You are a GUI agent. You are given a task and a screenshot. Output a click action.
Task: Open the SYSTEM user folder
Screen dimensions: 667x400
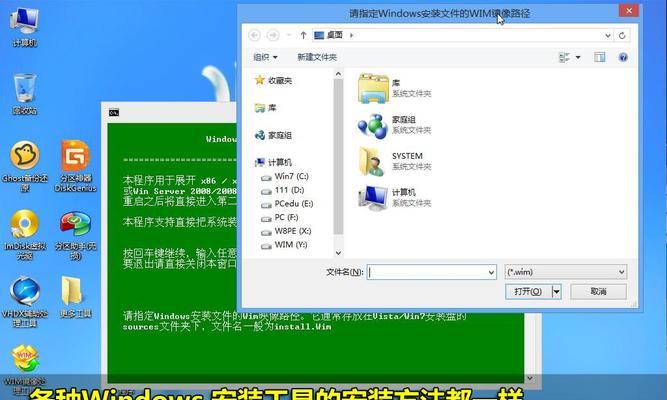point(395,161)
